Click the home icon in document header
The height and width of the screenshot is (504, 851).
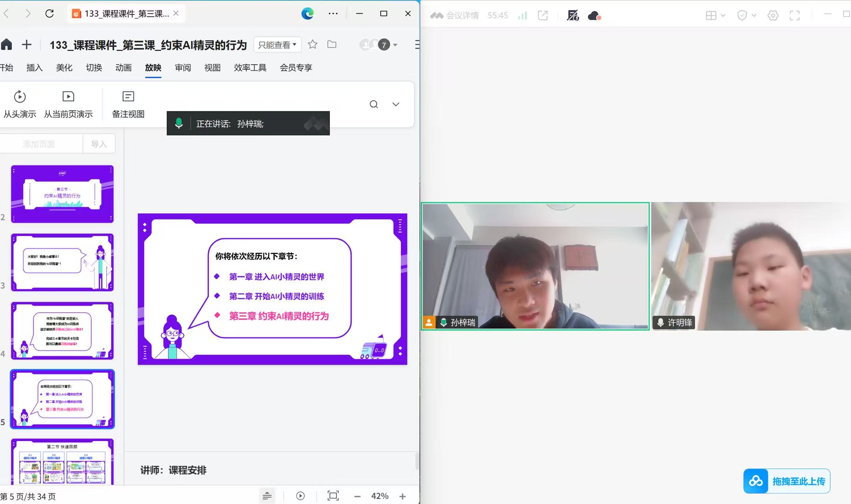(x=7, y=44)
